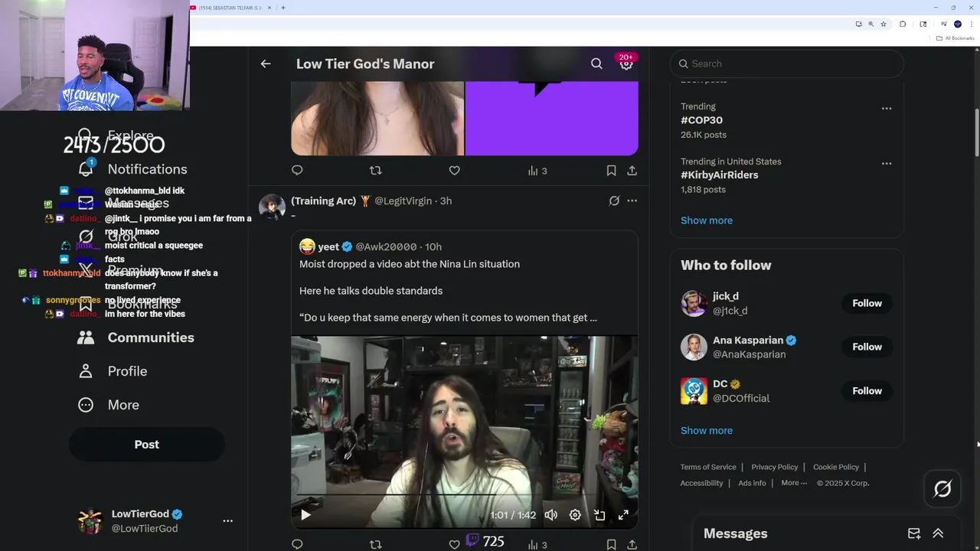This screenshot has height=551, width=980.
Task: View analytics of purple image post
Action: point(537,171)
